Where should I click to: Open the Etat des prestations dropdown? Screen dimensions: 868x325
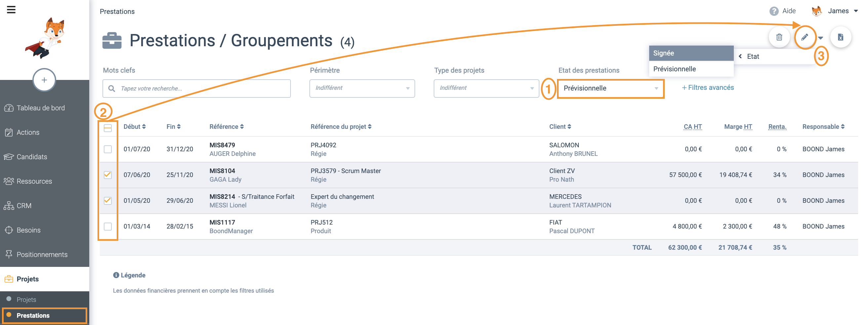tap(611, 89)
